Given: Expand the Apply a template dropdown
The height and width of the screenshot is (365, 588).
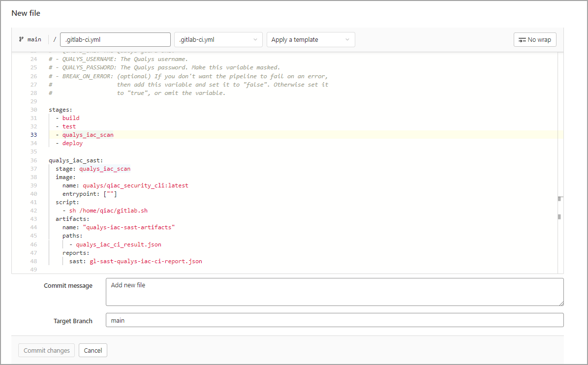Looking at the screenshot, I should [x=310, y=40].
